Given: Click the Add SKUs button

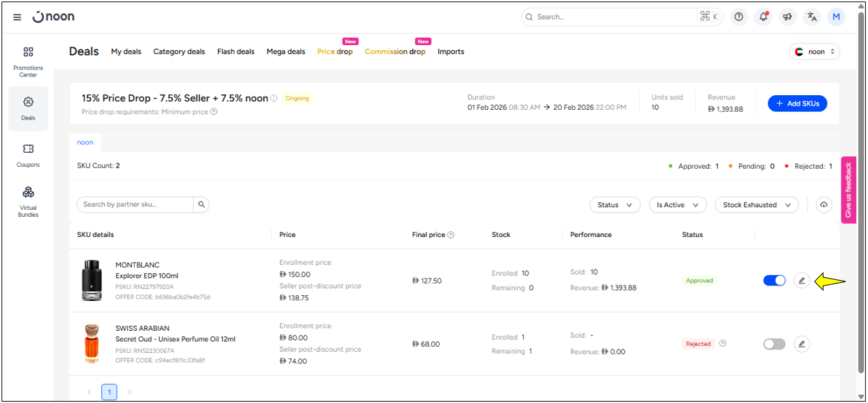Looking at the screenshot, I should click(x=797, y=104).
